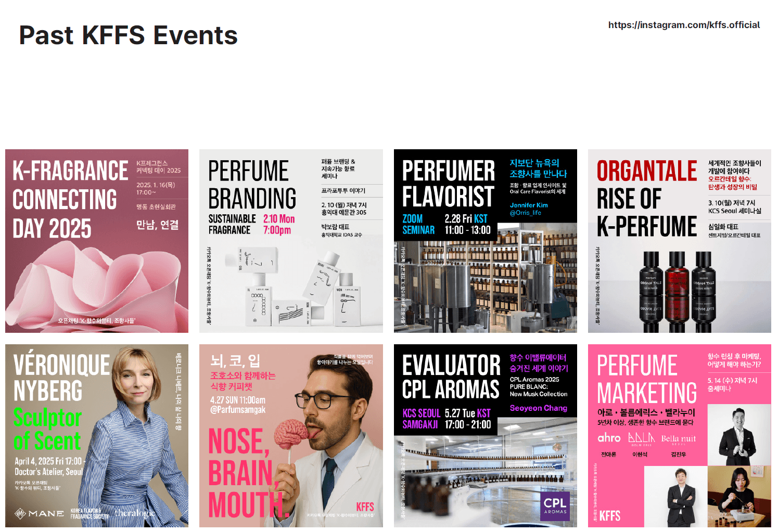Click the 'ZOOM SEMINAR' label
This screenshot has height=532, width=778.
click(418, 224)
